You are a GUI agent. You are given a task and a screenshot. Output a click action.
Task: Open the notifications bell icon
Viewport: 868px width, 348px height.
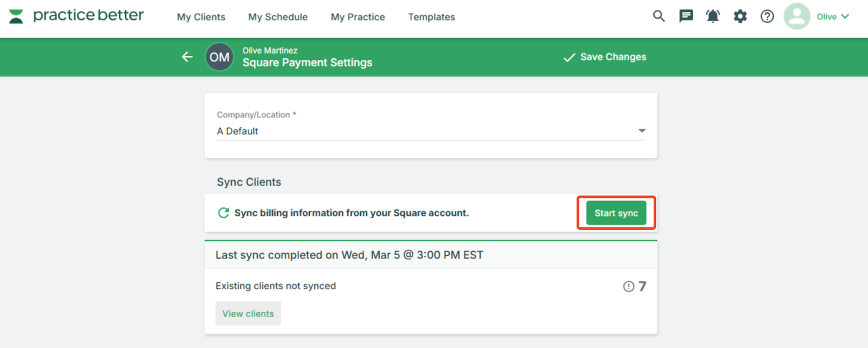[x=713, y=16]
